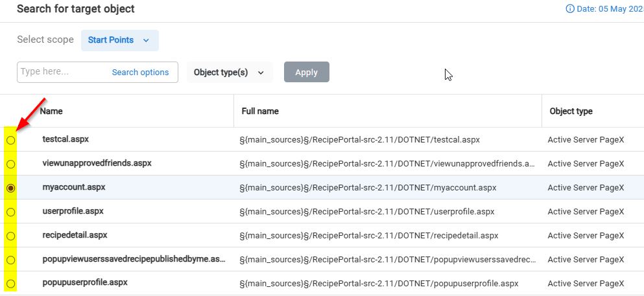The height and width of the screenshot is (296, 644).
Task: Click the selected myaccount.aspx radio button
Action: coord(11,188)
